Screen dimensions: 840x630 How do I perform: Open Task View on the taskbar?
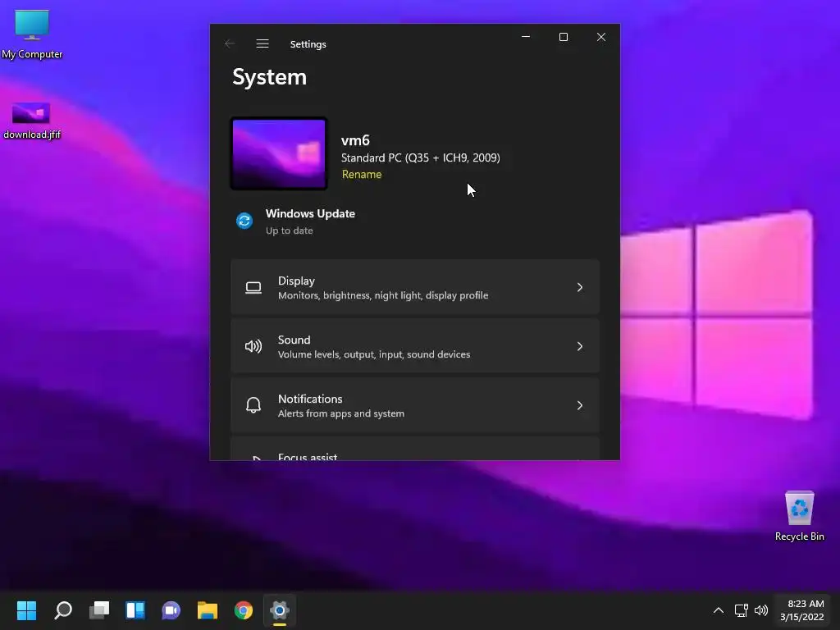(x=99, y=610)
